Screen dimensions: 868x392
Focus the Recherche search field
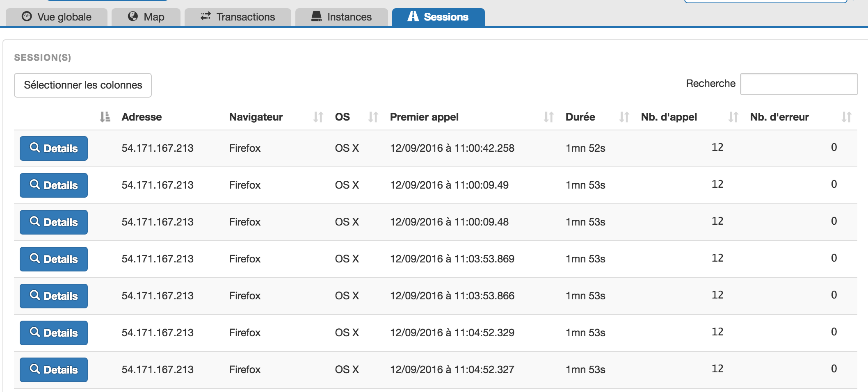click(798, 84)
